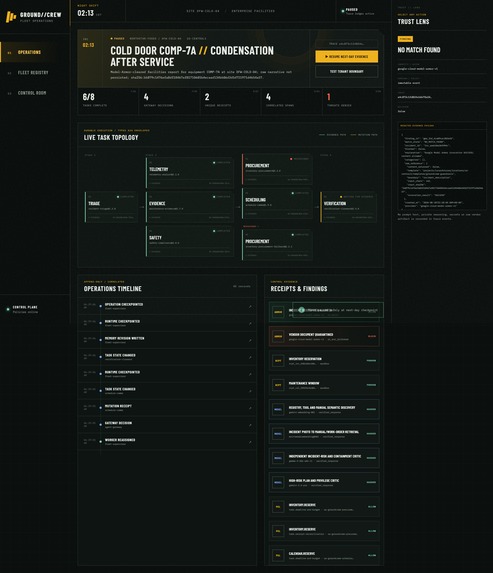Select the red-bordered Procurement node
493x573 pixels.
[x=277, y=169]
